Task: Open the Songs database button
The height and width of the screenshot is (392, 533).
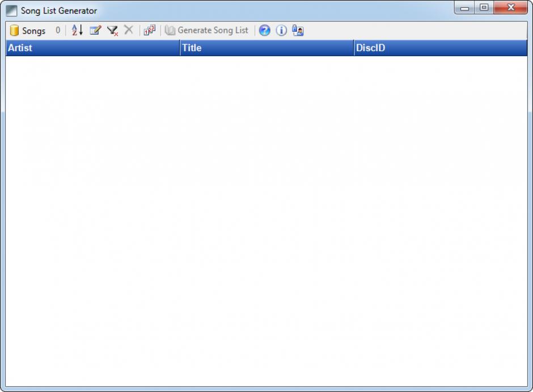Action: coord(28,31)
